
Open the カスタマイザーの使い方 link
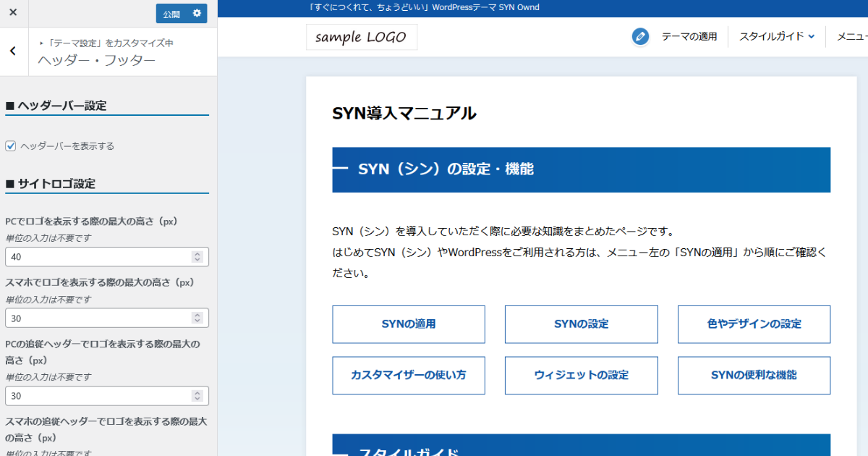[409, 375]
